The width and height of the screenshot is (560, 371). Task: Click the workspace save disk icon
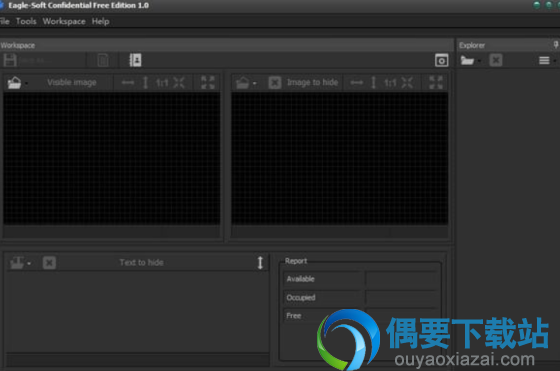pos(10,60)
